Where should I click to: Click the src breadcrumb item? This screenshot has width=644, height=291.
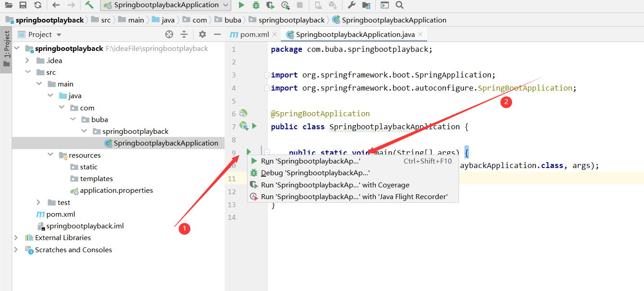click(x=101, y=20)
